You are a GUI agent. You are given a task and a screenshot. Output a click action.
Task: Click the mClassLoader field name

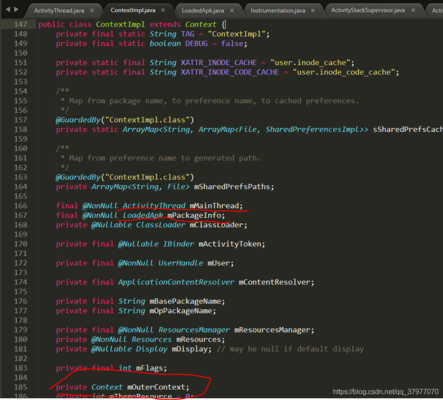click(x=216, y=225)
